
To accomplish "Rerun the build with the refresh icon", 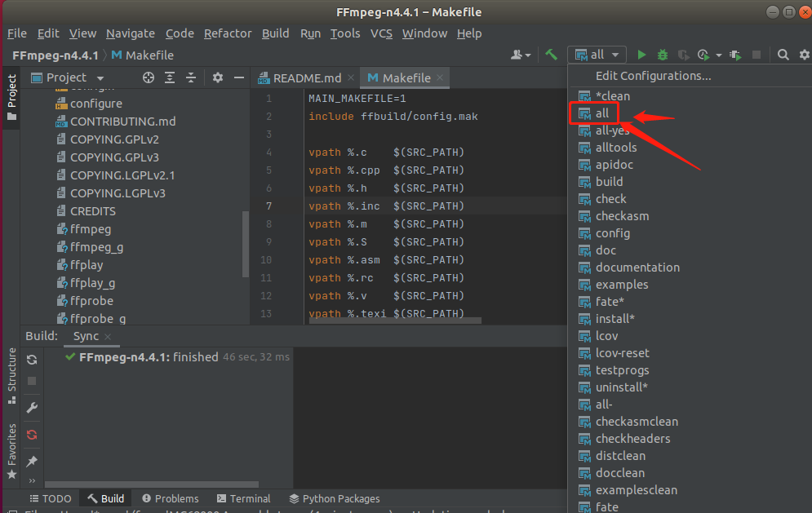I will (32, 360).
